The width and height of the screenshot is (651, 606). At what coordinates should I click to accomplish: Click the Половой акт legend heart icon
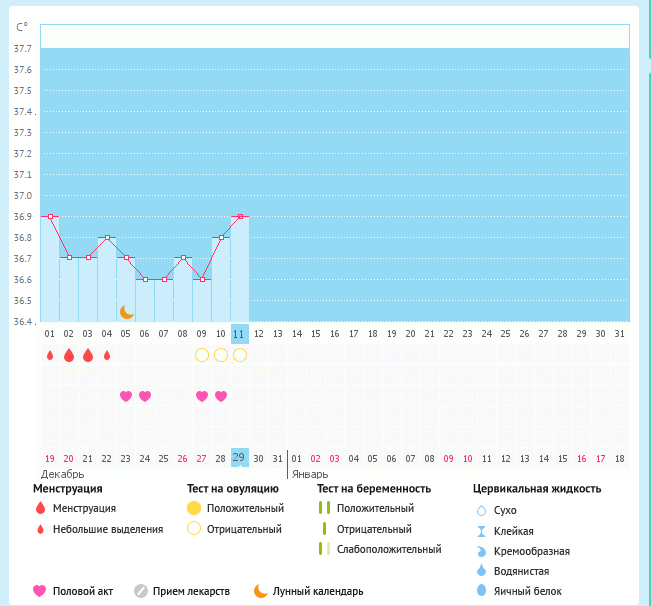click(x=40, y=591)
